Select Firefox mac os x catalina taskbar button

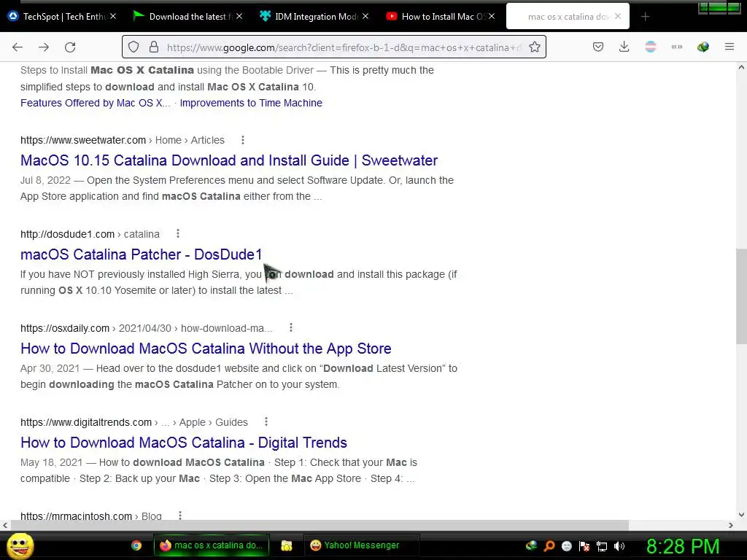tap(211, 545)
